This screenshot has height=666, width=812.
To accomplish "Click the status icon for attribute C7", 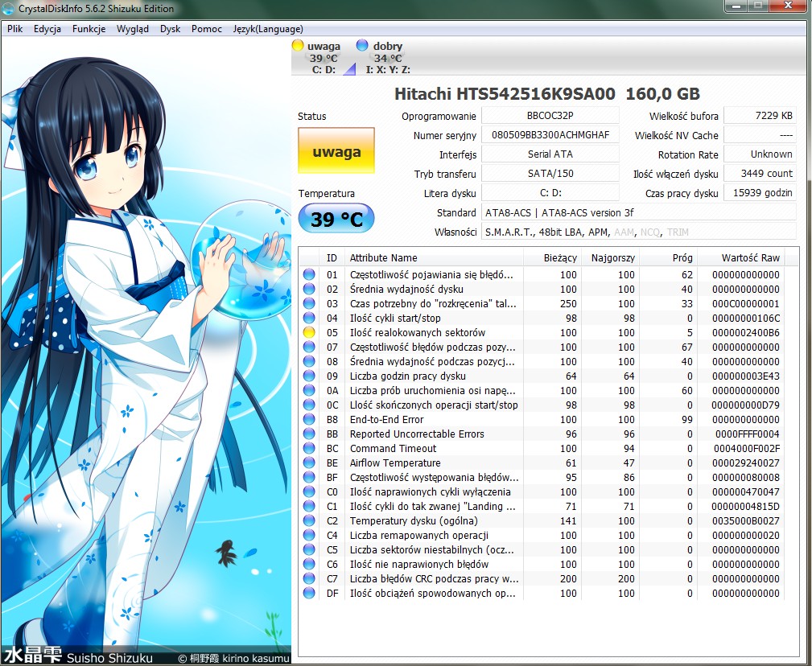I will 309,579.
